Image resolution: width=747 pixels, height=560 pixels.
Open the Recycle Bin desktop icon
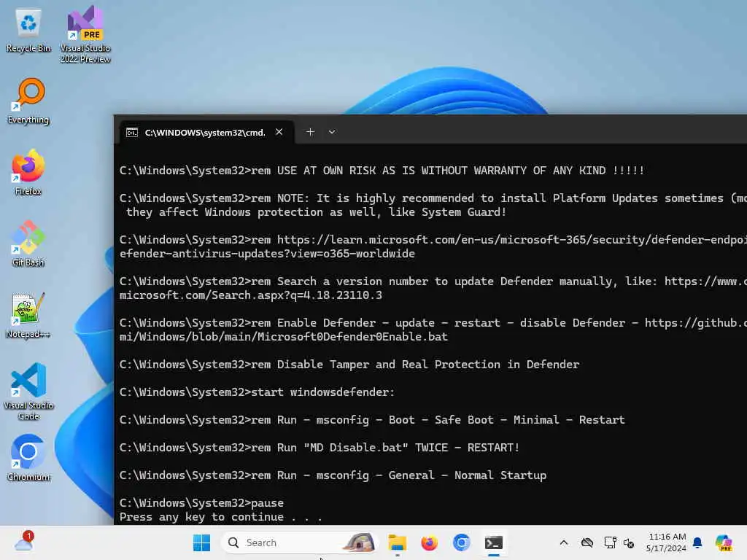pos(28,31)
